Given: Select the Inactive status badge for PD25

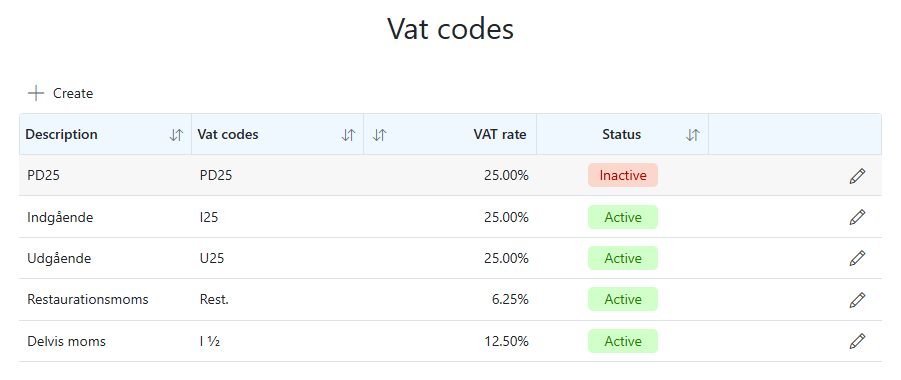Looking at the screenshot, I should (622, 175).
